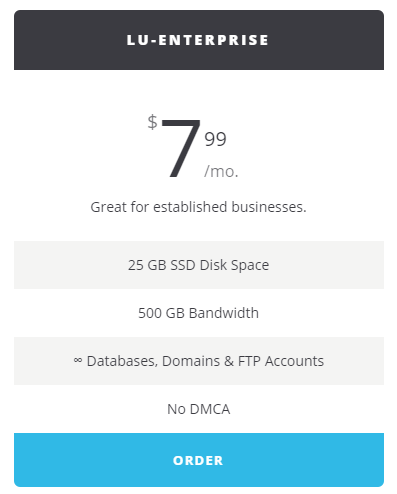Click the word 'Databases'
397x494 pixels.
pyautogui.click(x=122, y=361)
